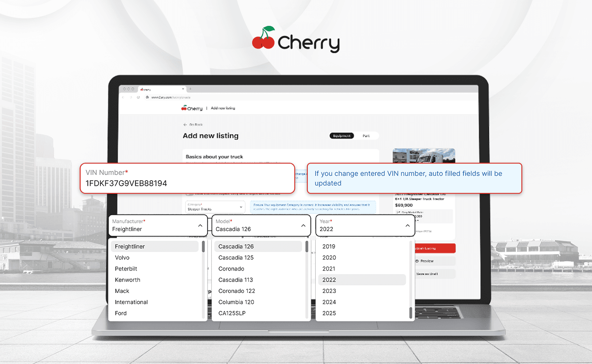The height and width of the screenshot is (364, 592).
Task: Click the arrow icon beside Go Back
Action: point(185,125)
